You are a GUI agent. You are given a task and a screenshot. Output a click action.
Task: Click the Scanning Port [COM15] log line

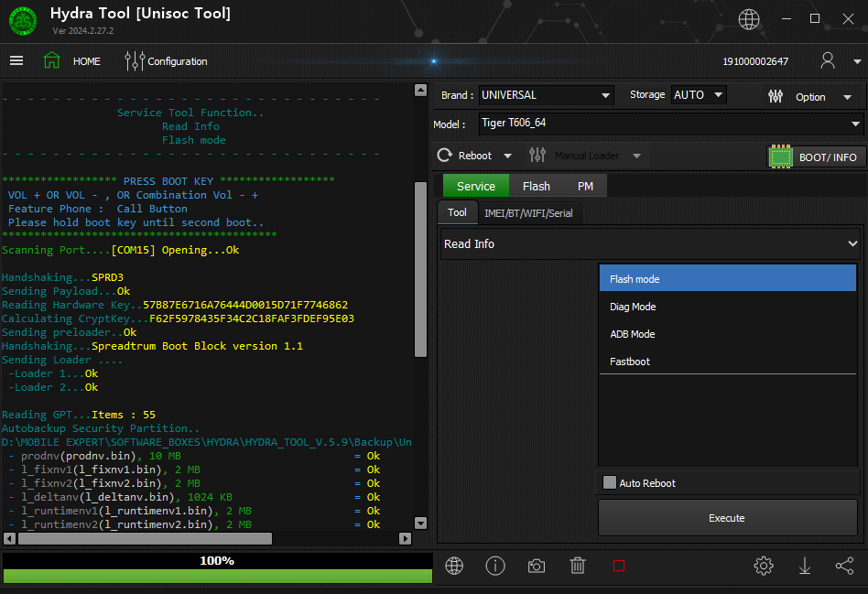click(x=121, y=250)
